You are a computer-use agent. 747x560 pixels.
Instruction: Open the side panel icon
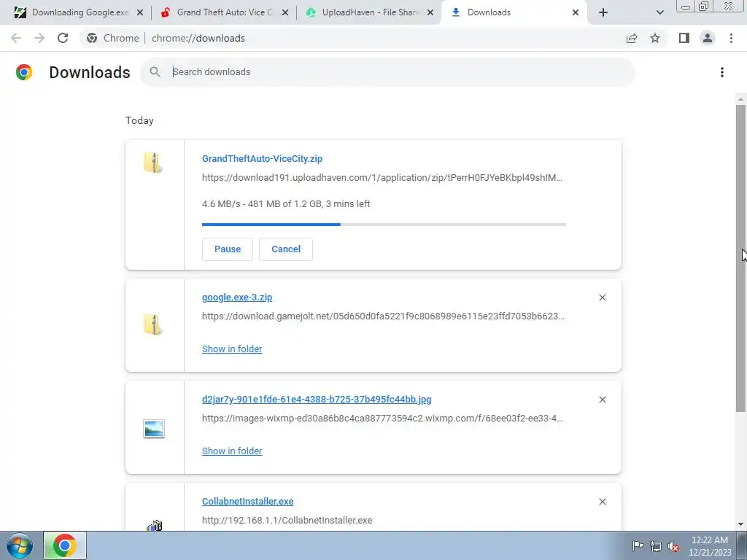click(x=684, y=38)
